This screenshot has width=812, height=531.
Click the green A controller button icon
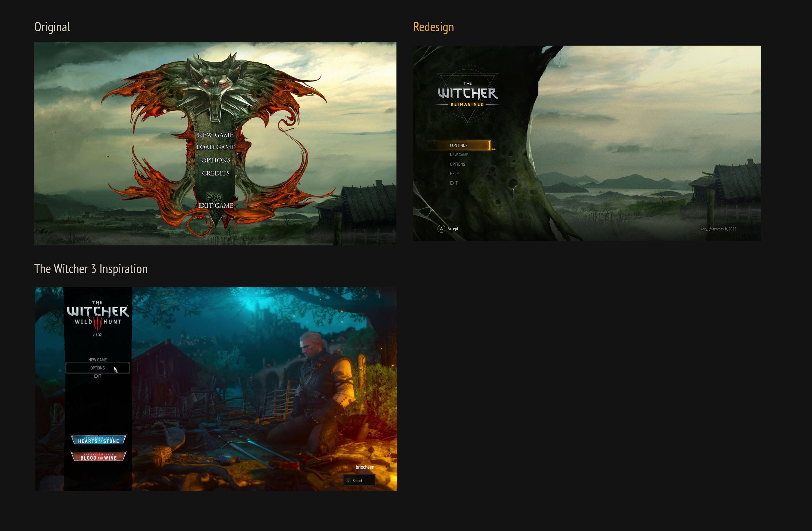coord(441,229)
